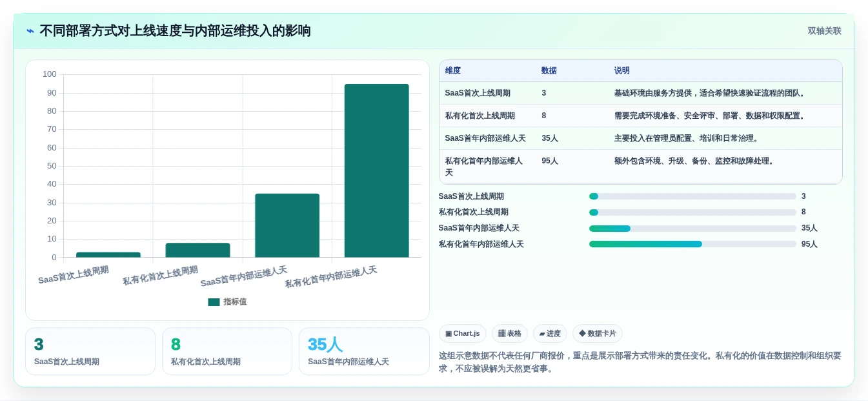Click the 维度 column header

coord(453,70)
